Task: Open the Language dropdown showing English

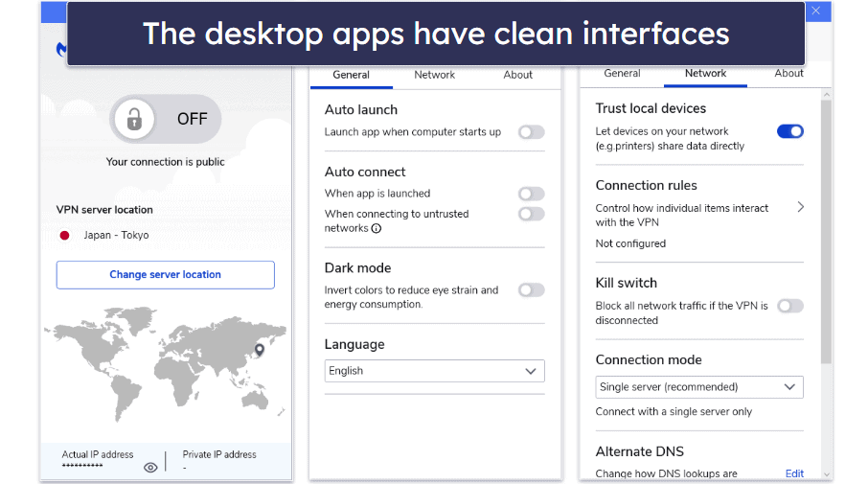Action: pos(435,371)
